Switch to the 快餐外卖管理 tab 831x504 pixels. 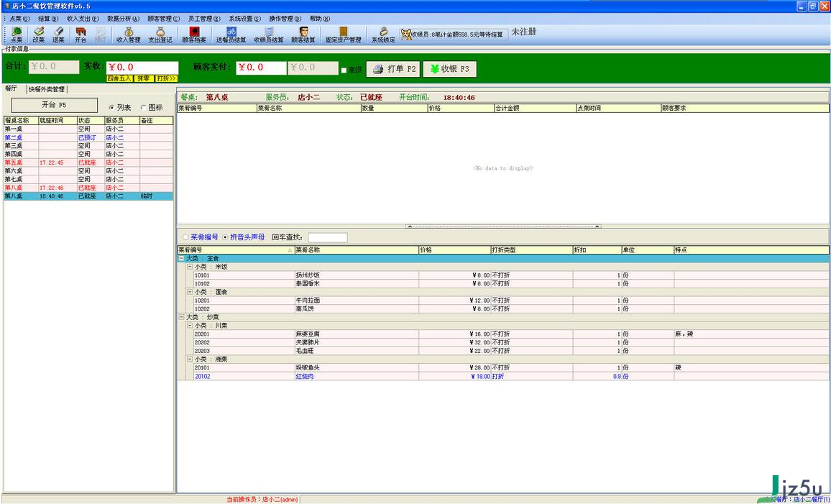(47, 89)
